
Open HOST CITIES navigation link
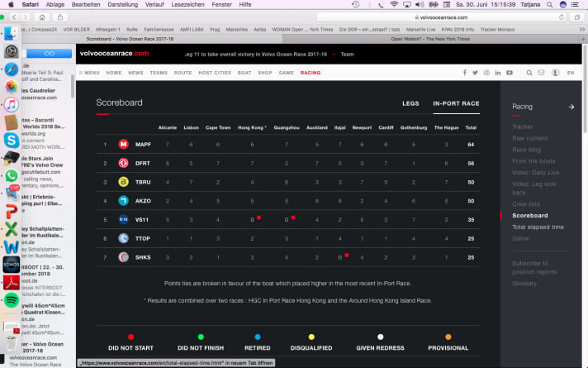point(215,73)
